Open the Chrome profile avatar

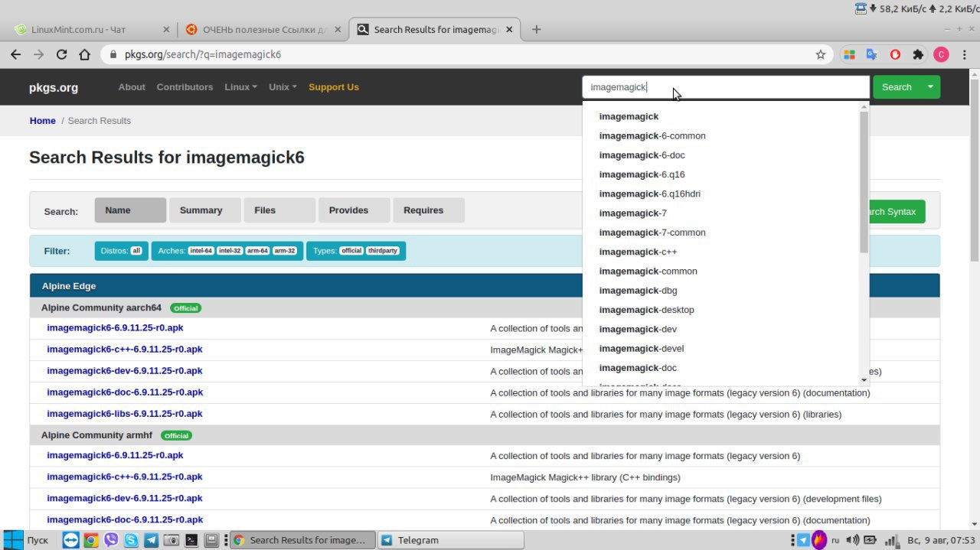(x=941, y=54)
